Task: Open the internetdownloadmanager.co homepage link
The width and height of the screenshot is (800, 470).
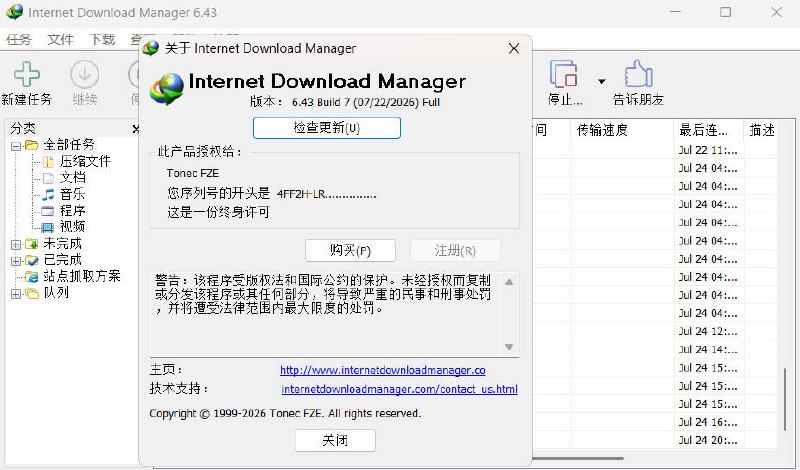Action: point(383,370)
